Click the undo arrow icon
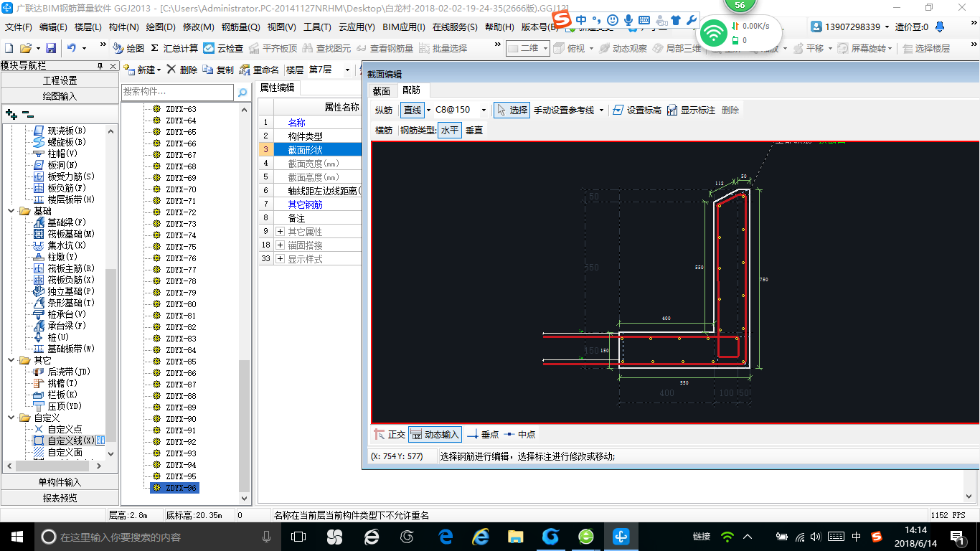This screenshot has height=551, width=980. tap(72, 48)
